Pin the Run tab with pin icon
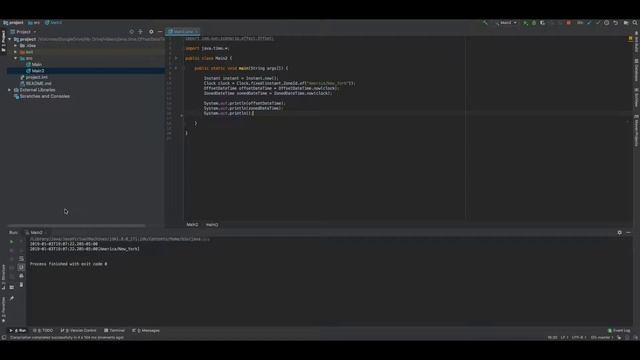 point(12,298)
